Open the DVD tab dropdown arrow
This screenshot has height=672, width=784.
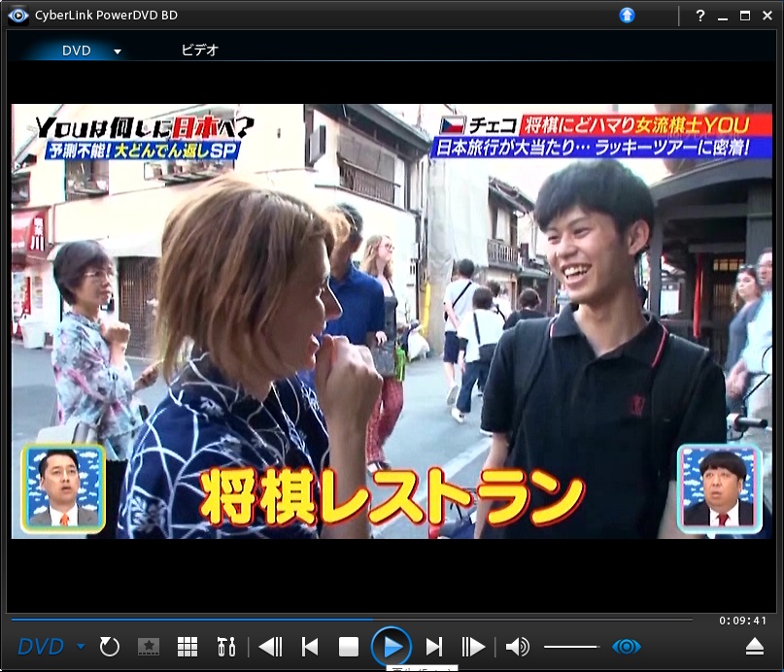click(118, 50)
